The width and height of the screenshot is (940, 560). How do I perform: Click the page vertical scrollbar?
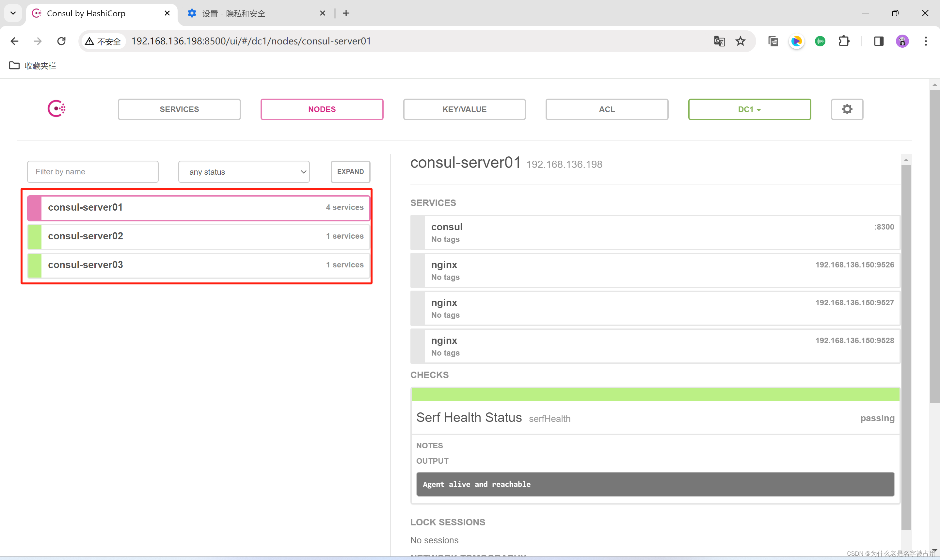click(934, 246)
